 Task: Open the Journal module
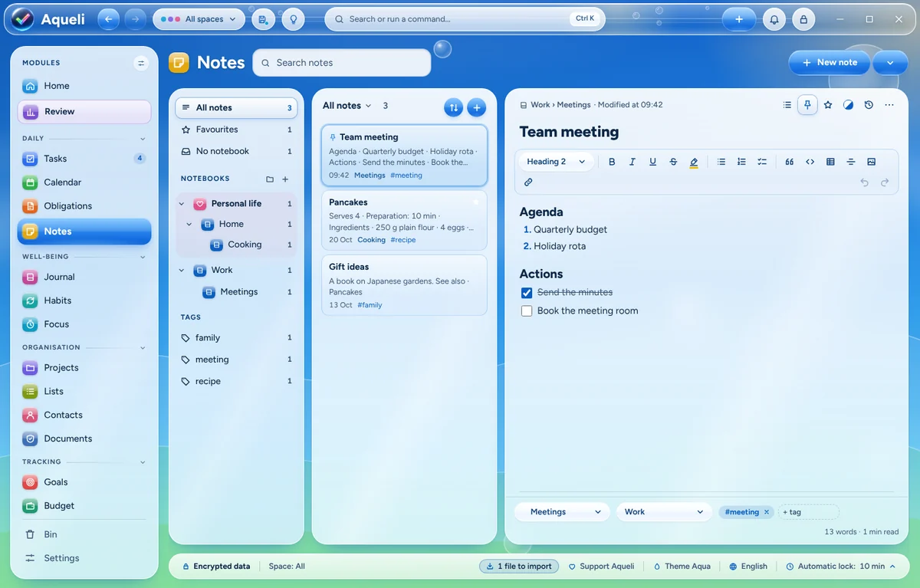coord(84,277)
